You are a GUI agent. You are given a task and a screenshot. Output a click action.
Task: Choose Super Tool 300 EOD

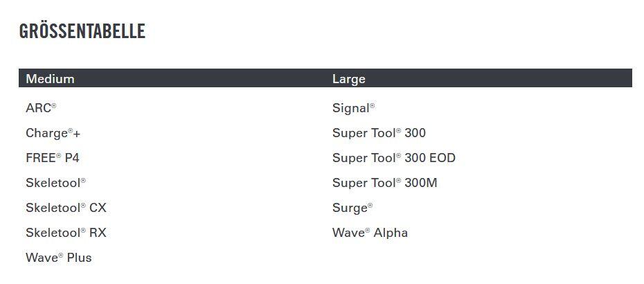[393, 158]
